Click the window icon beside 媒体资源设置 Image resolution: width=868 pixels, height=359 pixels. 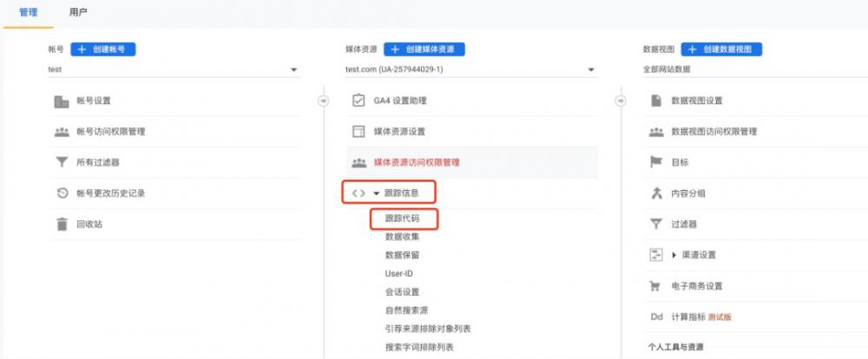click(358, 132)
